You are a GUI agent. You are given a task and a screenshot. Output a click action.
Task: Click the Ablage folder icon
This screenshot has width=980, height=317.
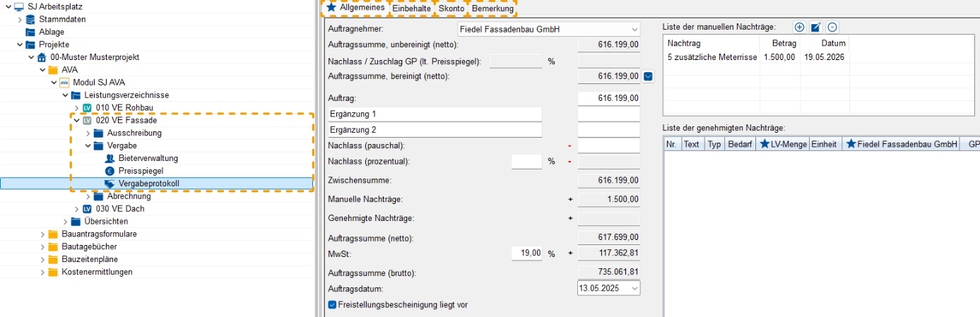[x=30, y=32]
